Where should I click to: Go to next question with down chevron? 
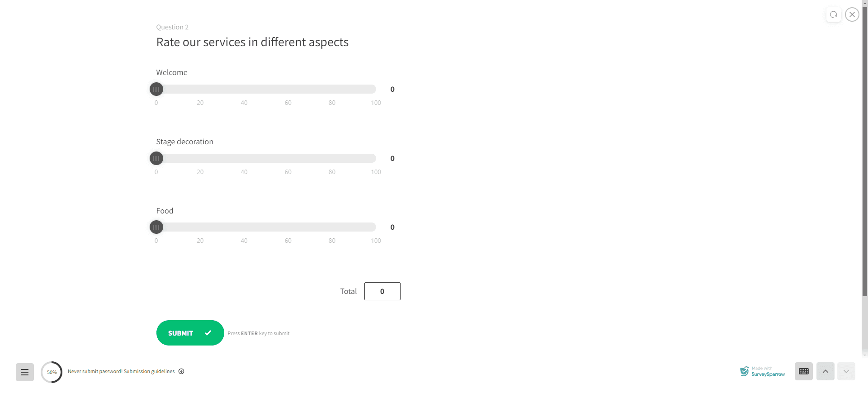[846, 371]
